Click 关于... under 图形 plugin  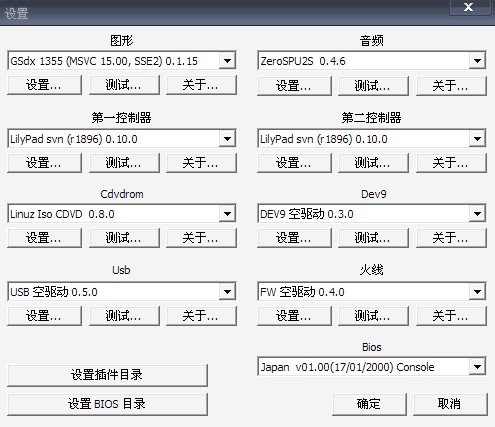[201, 85]
